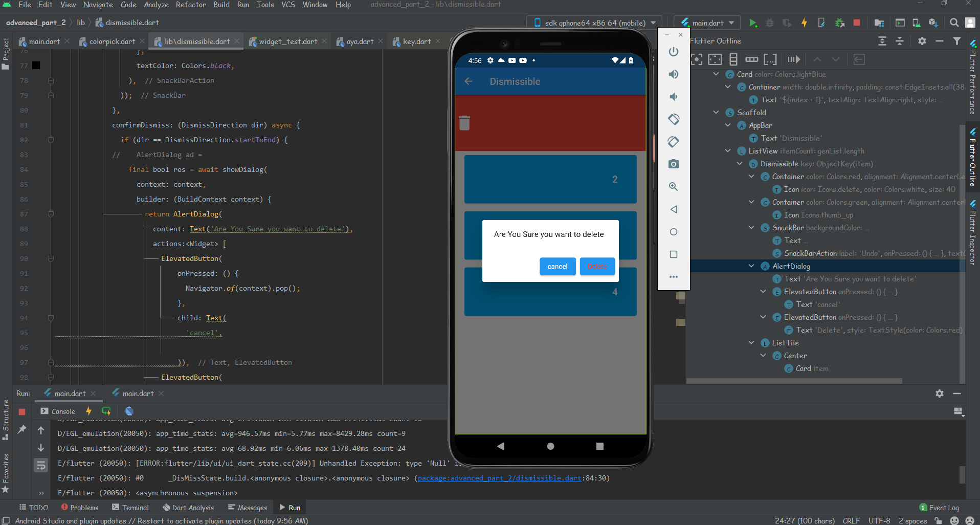The image size is (980, 525).
Task: Emulator sidebar overview square button
Action: 674,254
